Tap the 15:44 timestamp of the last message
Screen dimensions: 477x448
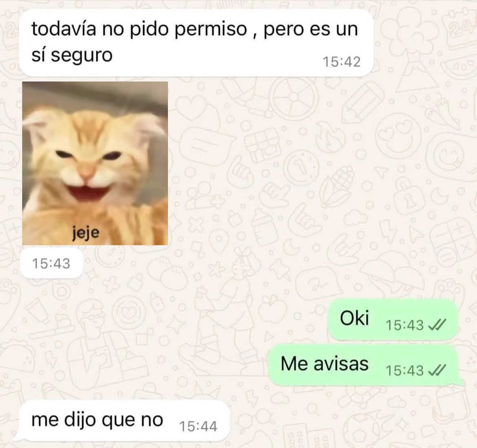click(199, 426)
